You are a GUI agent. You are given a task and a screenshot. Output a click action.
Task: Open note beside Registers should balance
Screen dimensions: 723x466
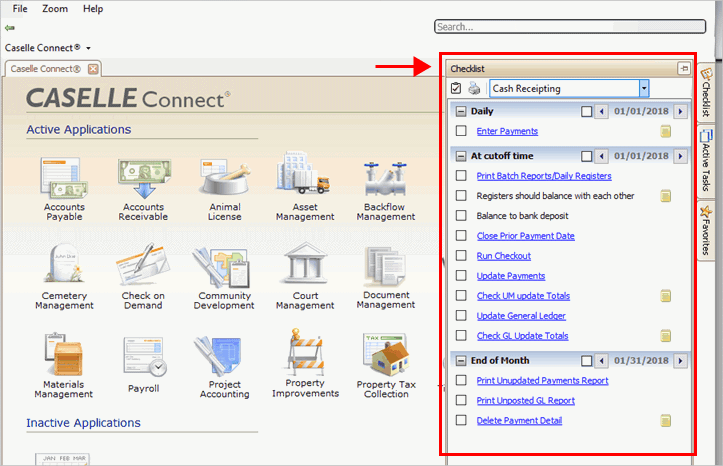(665, 196)
